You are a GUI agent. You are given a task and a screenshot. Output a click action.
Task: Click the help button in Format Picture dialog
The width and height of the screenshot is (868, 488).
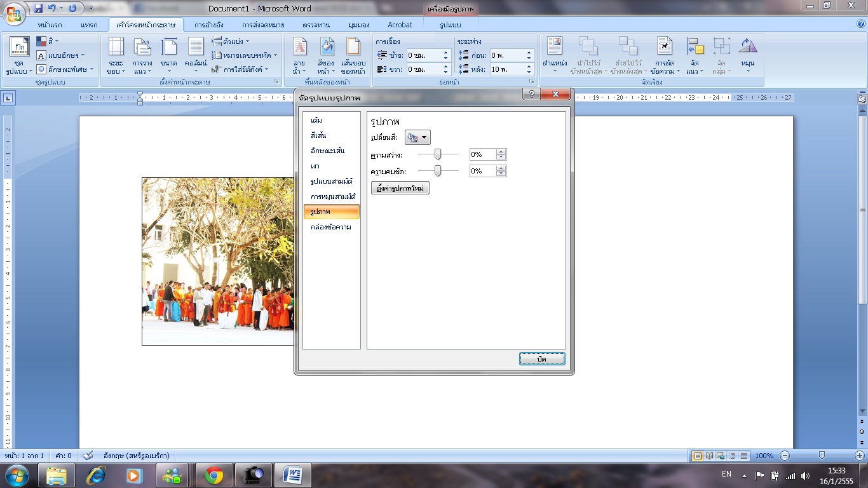[x=532, y=94]
